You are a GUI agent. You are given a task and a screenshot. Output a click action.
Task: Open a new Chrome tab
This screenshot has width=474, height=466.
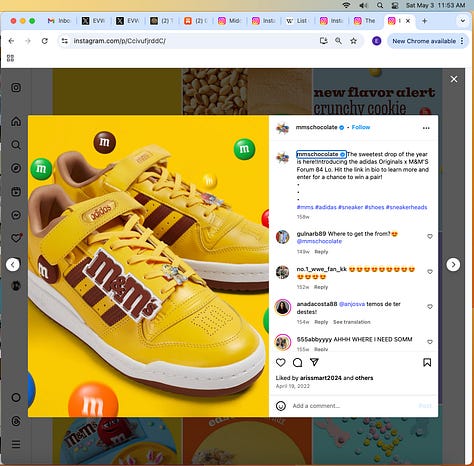click(x=424, y=21)
